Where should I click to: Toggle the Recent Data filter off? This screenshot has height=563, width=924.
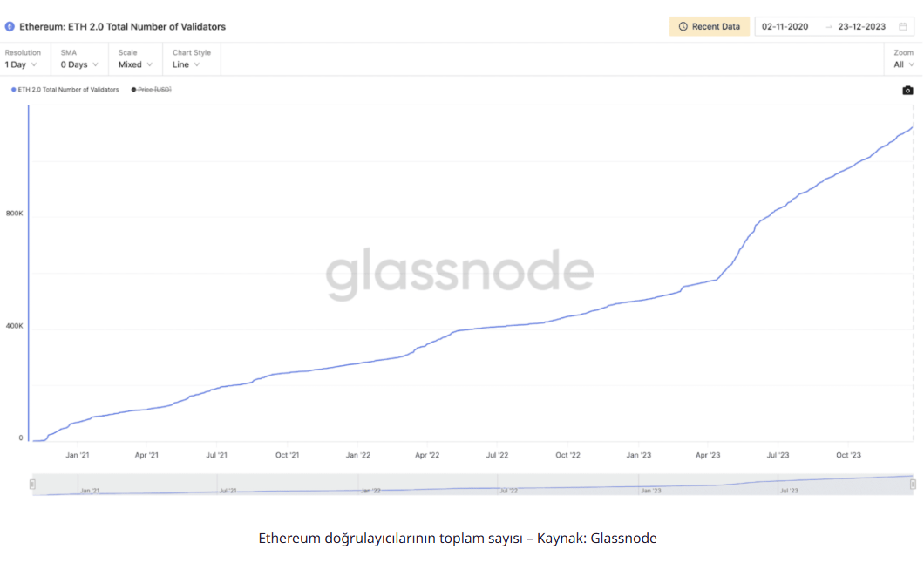(x=710, y=26)
